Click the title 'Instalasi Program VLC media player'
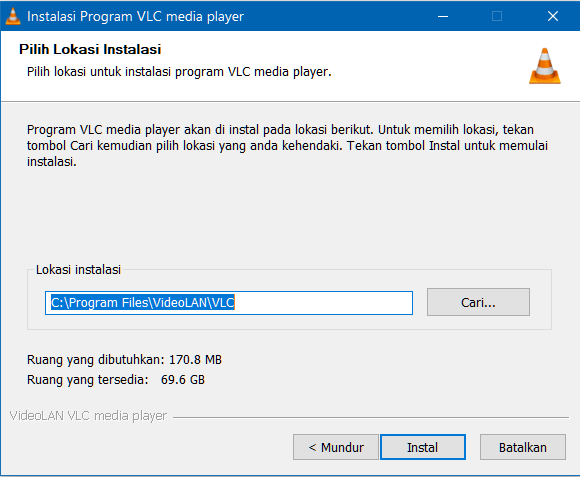 [x=135, y=17]
